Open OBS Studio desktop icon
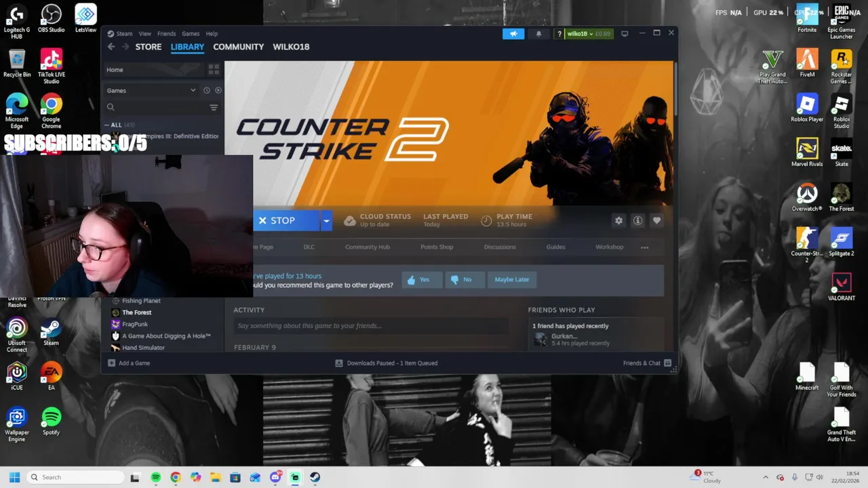 pos(51,18)
